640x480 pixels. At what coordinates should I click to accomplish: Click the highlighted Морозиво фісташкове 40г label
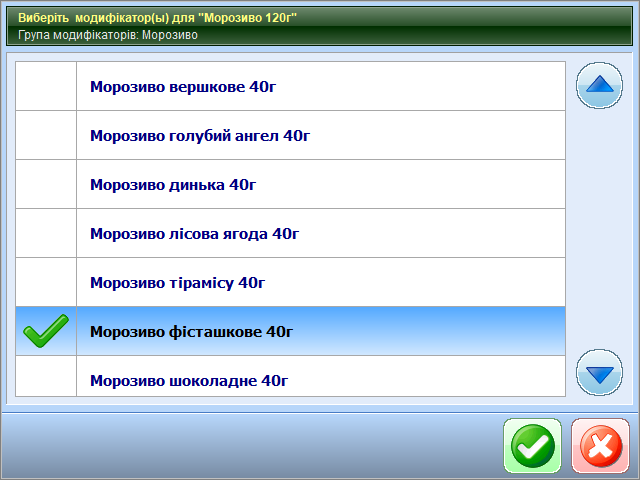(191, 331)
